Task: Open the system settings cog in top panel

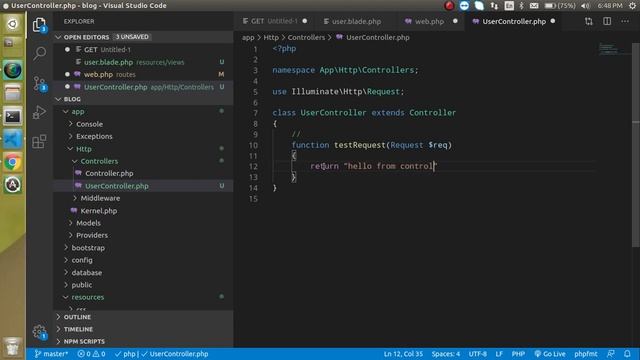Action: point(632,5)
